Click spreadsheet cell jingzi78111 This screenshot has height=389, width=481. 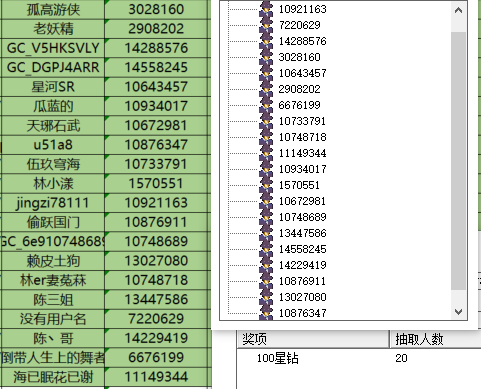(53, 203)
